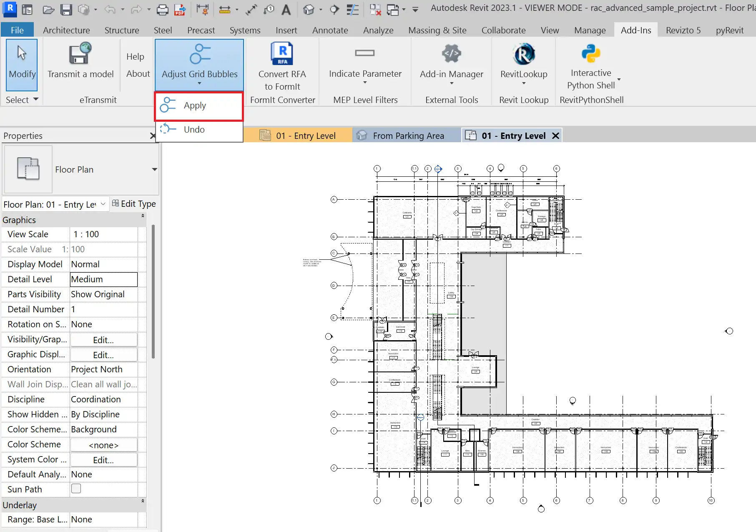
Task: Open the Default 3D View house icon
Action: [309, 9]
